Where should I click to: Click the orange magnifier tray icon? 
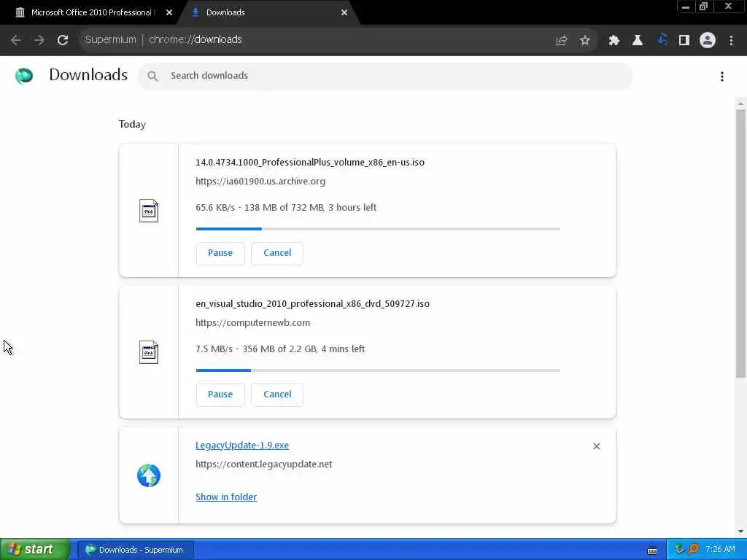click(694, 550)
